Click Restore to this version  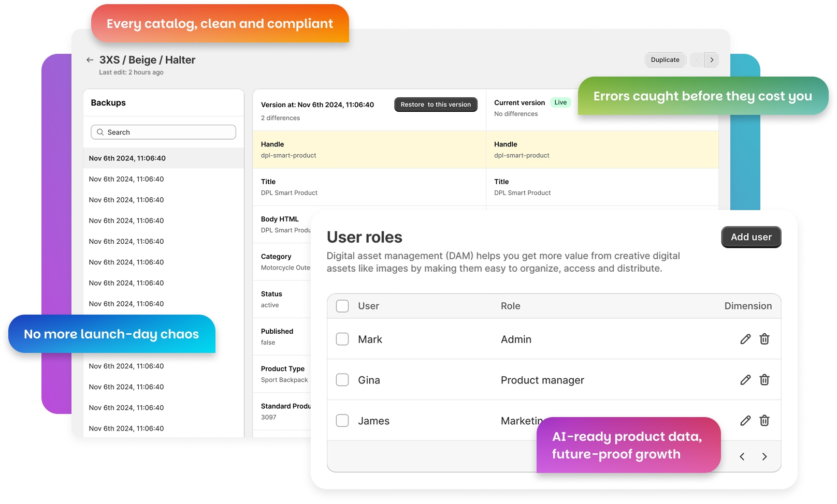pos(436,105)
